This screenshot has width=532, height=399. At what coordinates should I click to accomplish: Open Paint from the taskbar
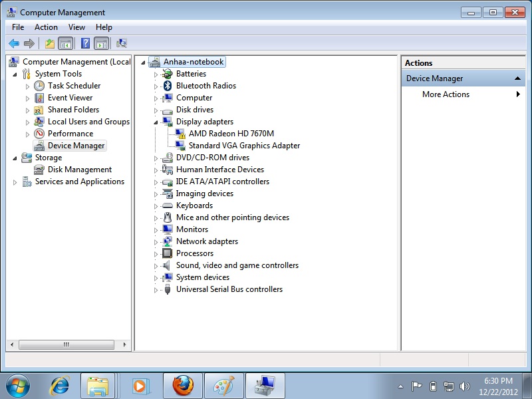coord(224,386)
